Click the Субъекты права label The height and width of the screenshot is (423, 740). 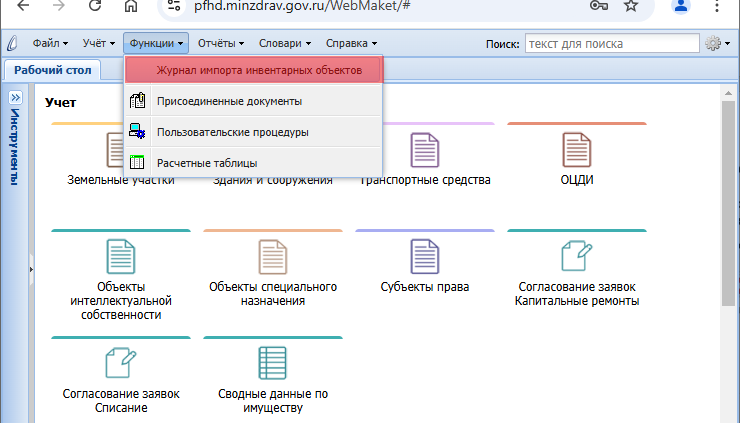425,287
